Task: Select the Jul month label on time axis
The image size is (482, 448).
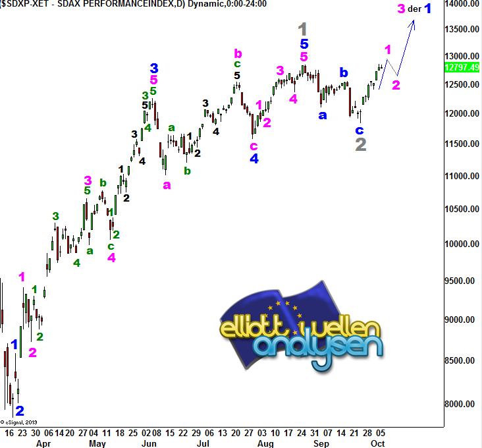Action: tap(205, 443)
